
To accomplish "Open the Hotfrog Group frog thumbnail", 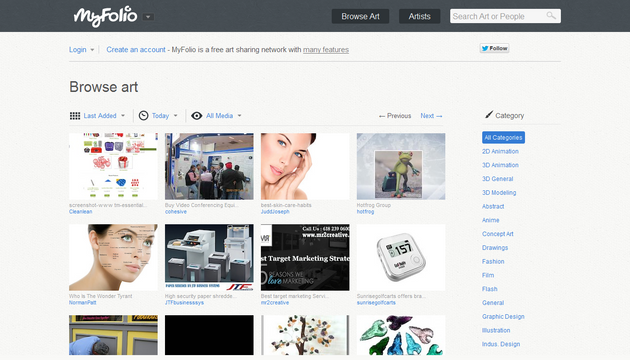I will pyautogui.click(x=401, y=166).
